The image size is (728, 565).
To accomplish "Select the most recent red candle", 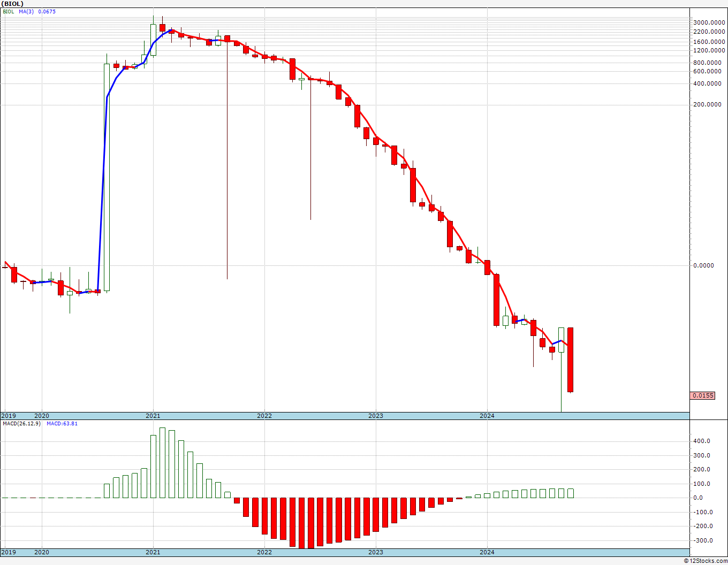I will click(x=571, y=360).
